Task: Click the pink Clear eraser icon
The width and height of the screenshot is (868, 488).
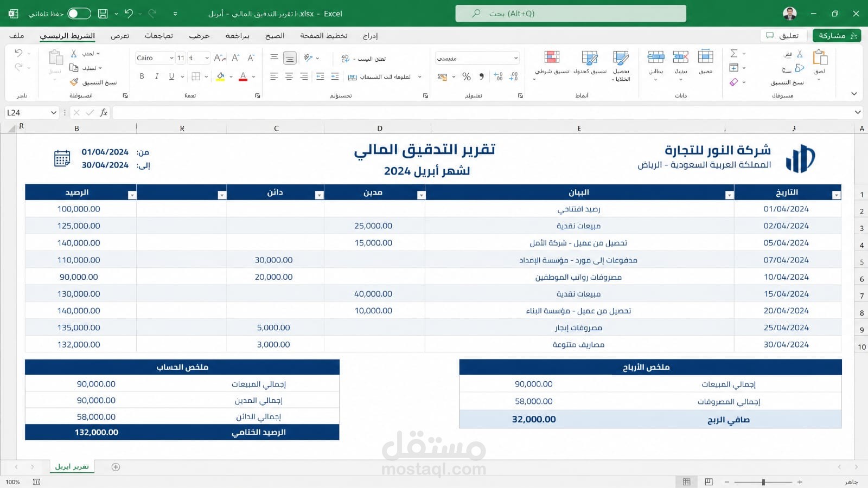Action: click(733, 82)
